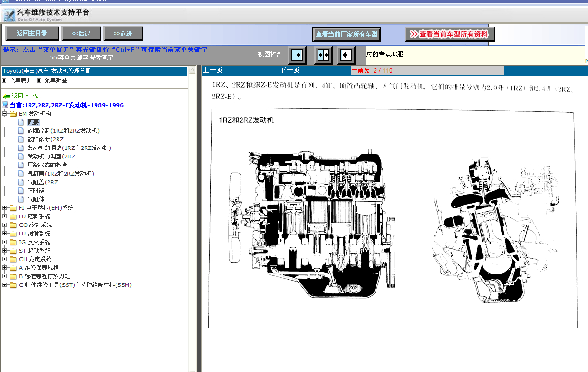The width and height of the screenshot is (588, 372).
Task: Click the CH 充电系统 folder icon
Action: 13,259
